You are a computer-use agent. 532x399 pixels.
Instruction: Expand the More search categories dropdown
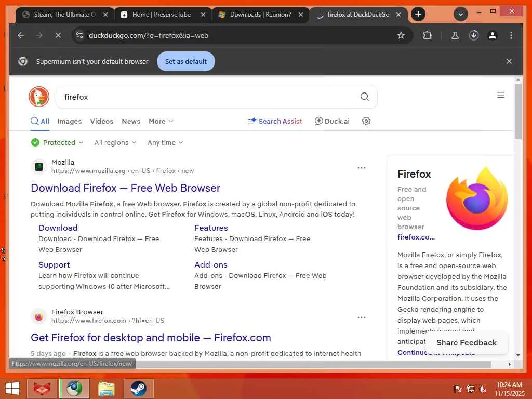[161, 121]
